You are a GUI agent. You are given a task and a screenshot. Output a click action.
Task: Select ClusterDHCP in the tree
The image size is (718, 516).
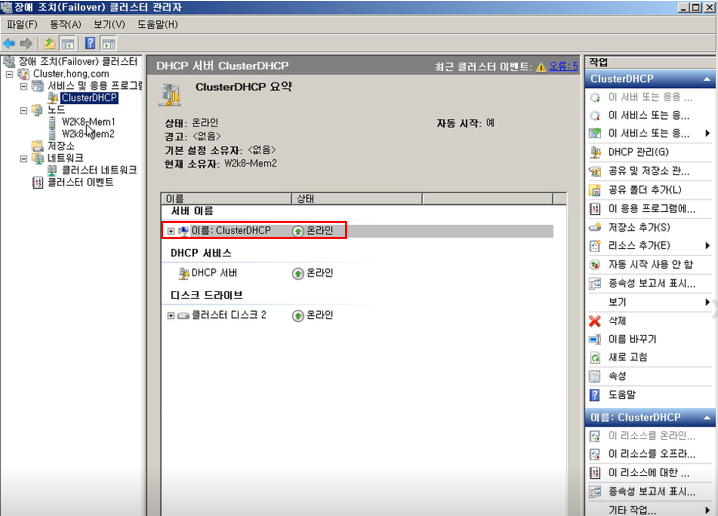pos(89,98)
